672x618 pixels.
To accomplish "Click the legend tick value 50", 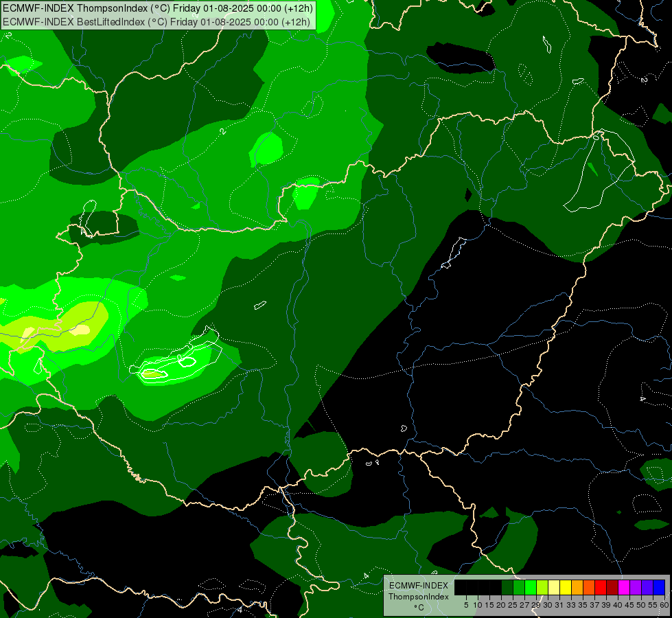I will point(641,605).
